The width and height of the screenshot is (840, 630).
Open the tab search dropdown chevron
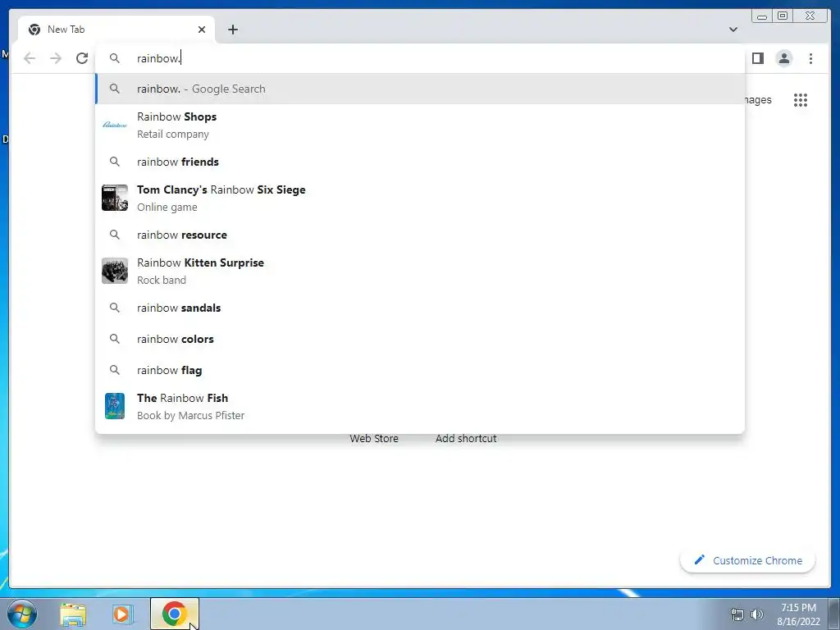[x=733, y=30]
